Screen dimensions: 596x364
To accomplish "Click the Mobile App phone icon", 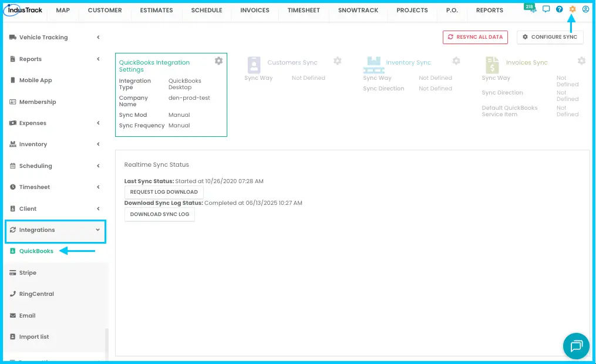I will click(x=13, y=80).
